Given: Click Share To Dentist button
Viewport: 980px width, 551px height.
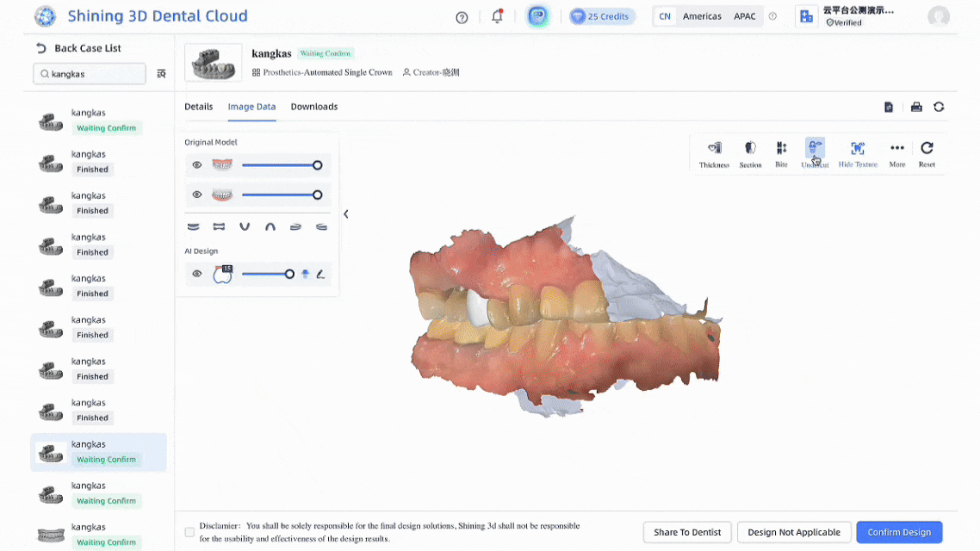Looking at the screenshot, I should [x=687, y=532].
